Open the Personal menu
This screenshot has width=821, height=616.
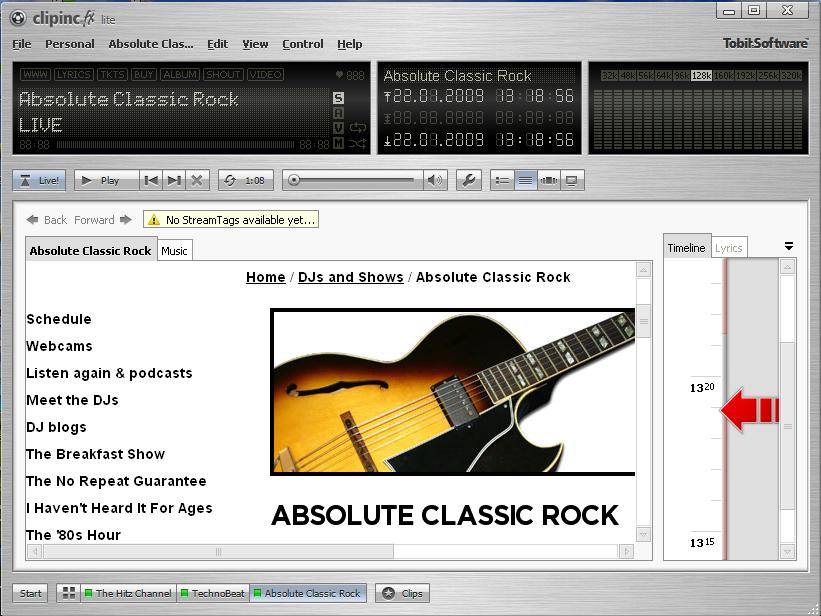70,44
